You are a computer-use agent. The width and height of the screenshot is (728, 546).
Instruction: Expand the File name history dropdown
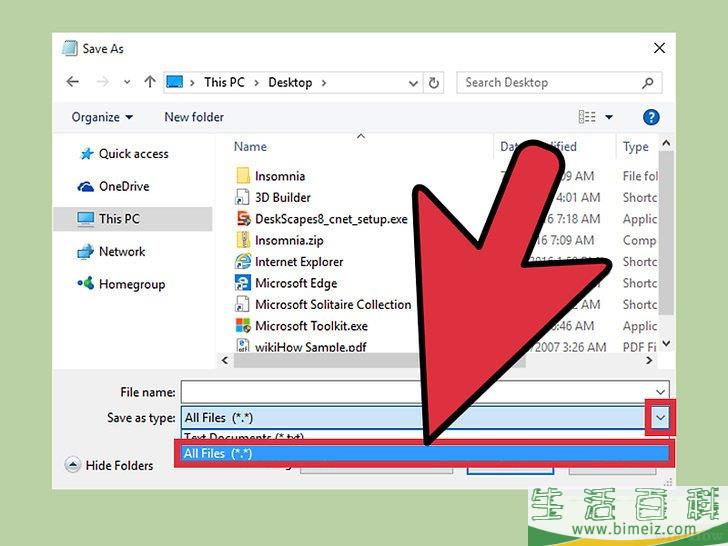660,392
